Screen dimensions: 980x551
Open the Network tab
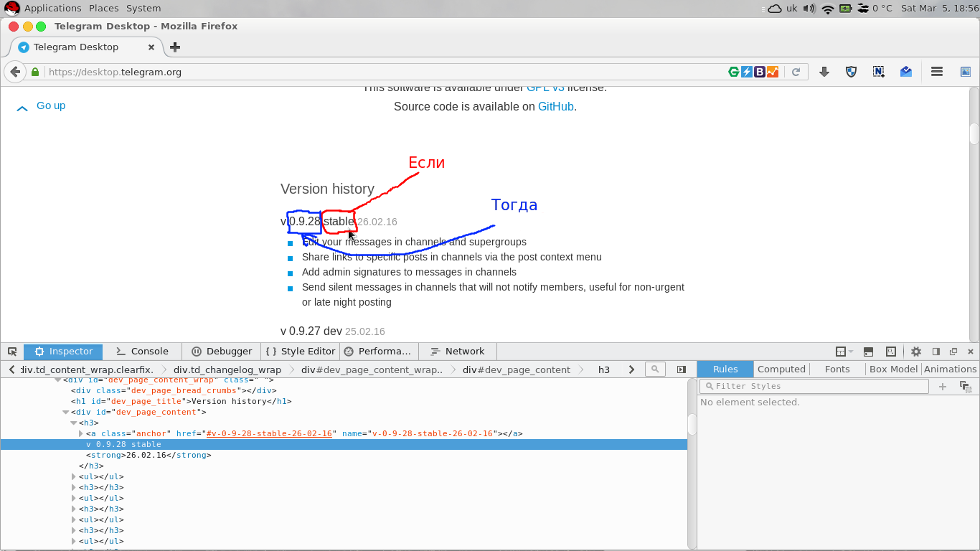click(457, 352)
